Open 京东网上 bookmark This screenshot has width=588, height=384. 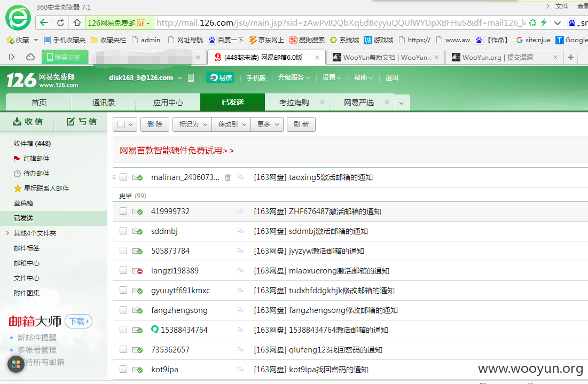(266, 40)
